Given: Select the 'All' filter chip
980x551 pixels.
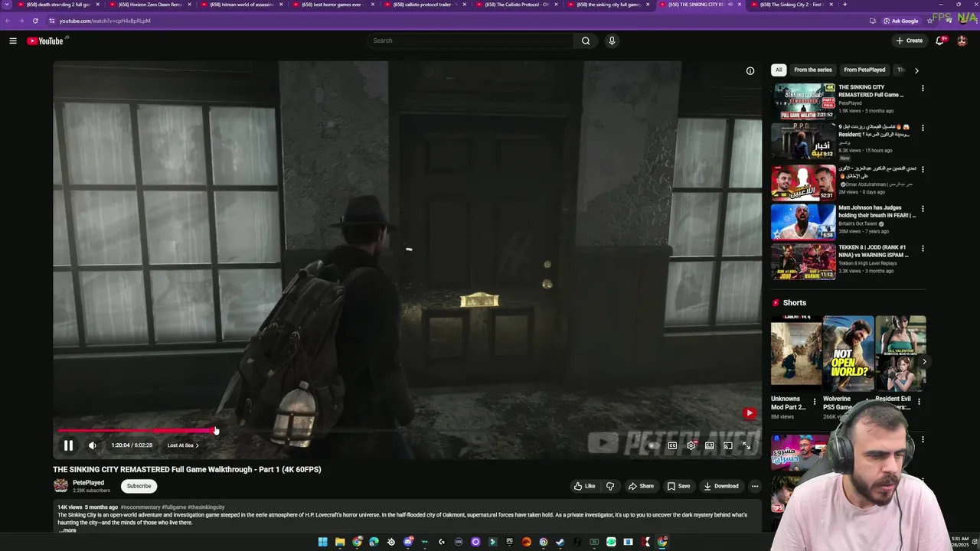Looking at the screenshot, I should (x=779, y=70).
